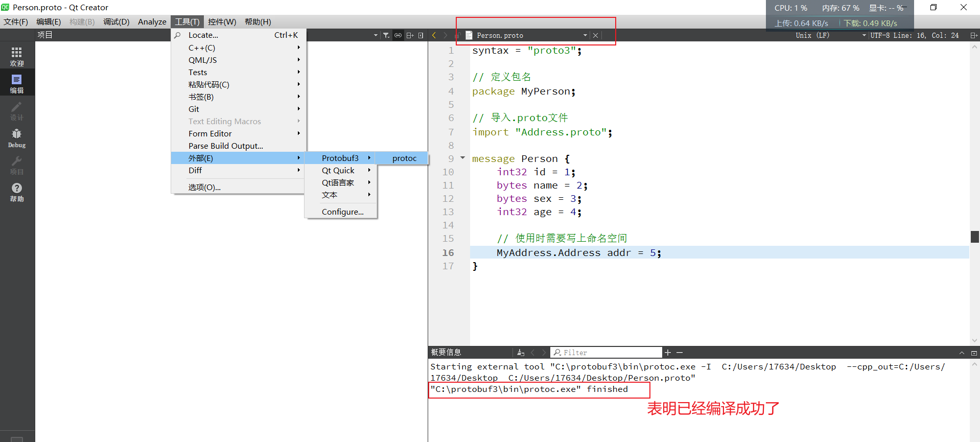The image size is (980, 442).
Task: Go back with the yellow left arrow
Action: point(434,35)
